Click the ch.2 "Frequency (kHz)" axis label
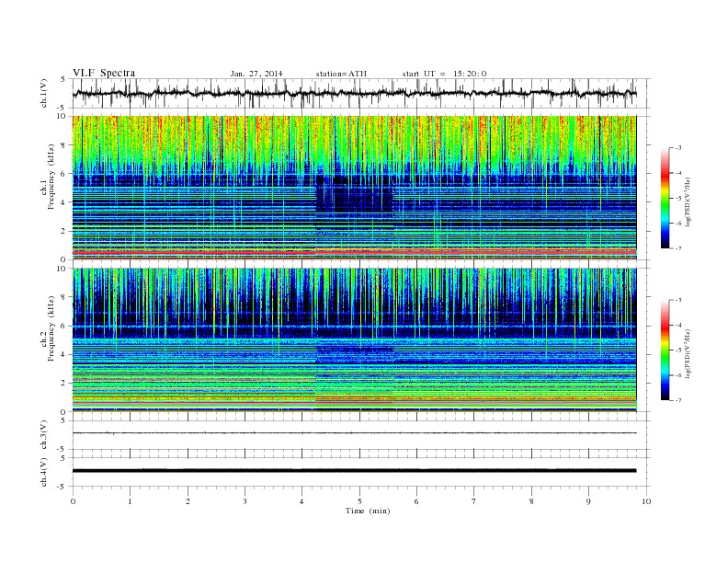Viewport: 728px width, 563px height. coord(51,329)
